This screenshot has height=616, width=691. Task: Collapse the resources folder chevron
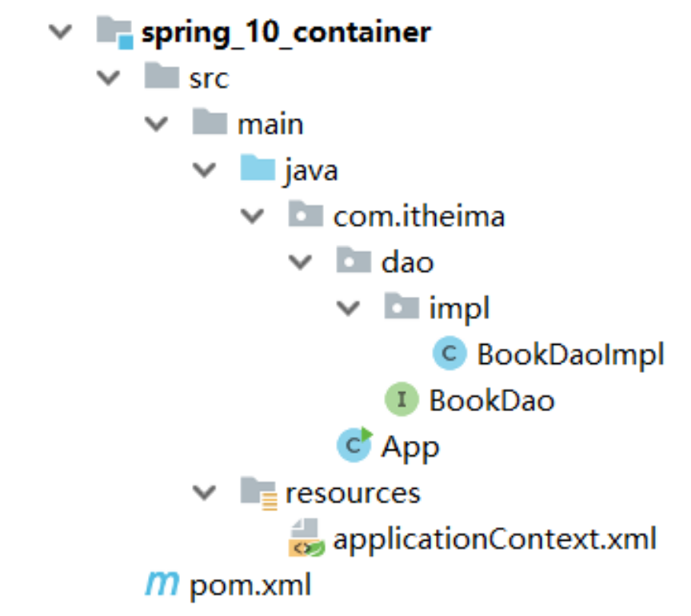[x=205, y=492]
